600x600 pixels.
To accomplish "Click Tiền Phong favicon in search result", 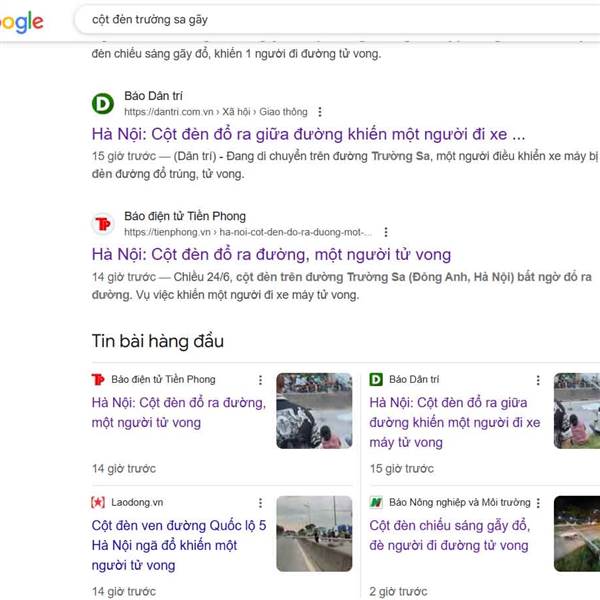I will tap(103, 224).
